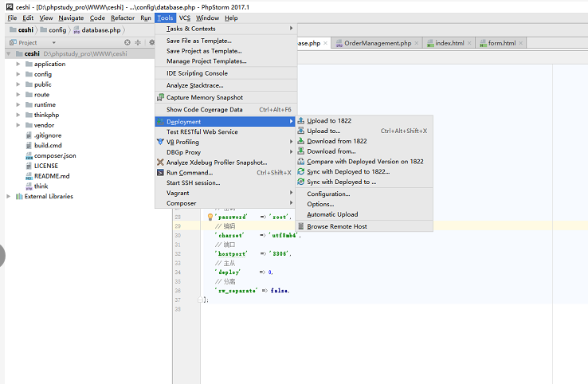Expand the public folder
The height and width of the screenshot is (384, 588).
point(18,84)
